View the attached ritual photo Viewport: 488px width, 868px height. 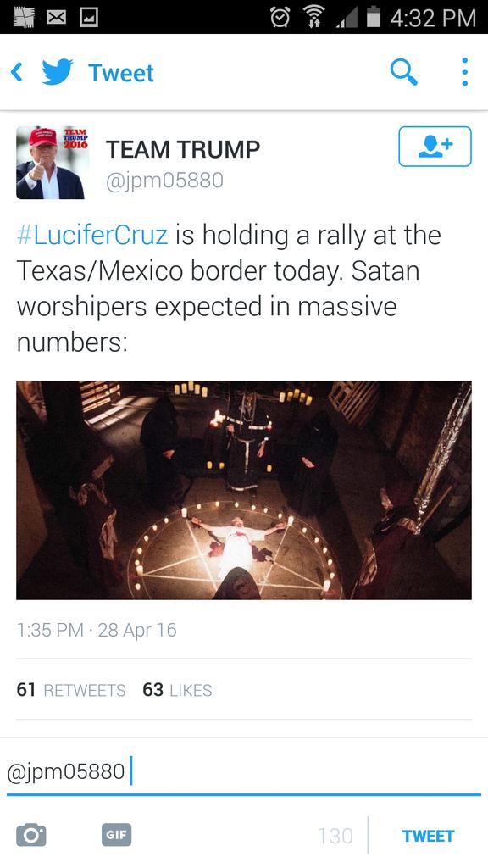tap(244, 490)
